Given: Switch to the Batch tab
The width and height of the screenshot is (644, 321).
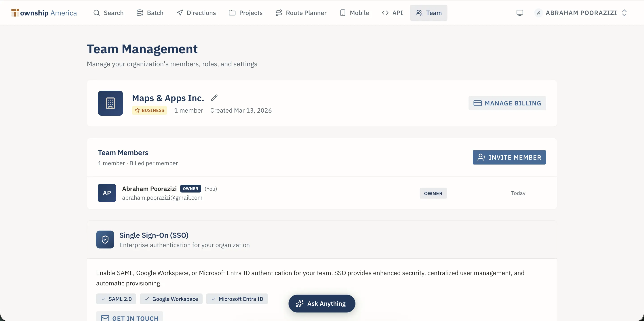Looking at the screenshot, I should coord(150,13).
